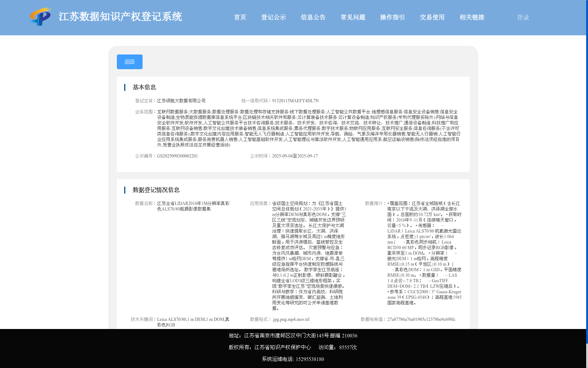Select 数据格式 value .jpg.png.mp4.mov.tif

pos(291,319)
